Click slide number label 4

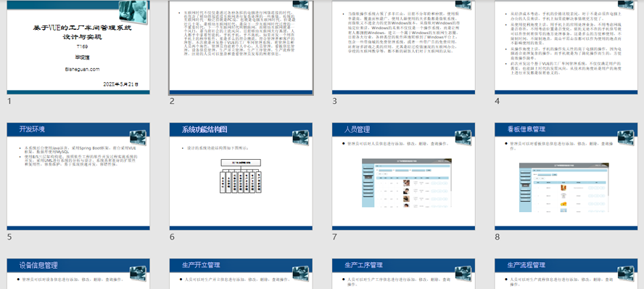[497, 101]
